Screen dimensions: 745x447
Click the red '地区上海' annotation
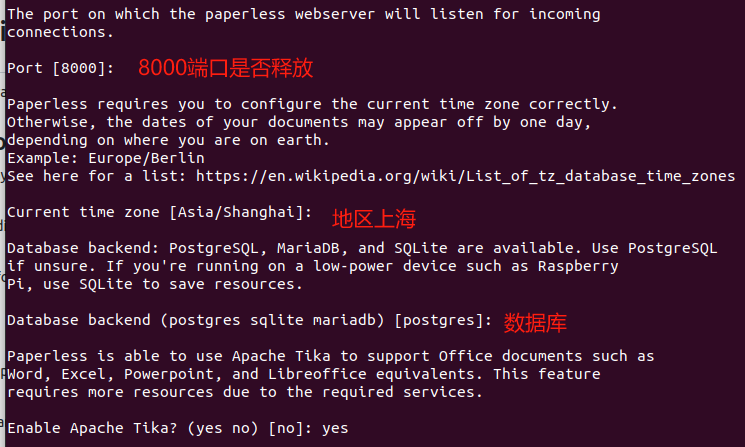coord(373,218)
